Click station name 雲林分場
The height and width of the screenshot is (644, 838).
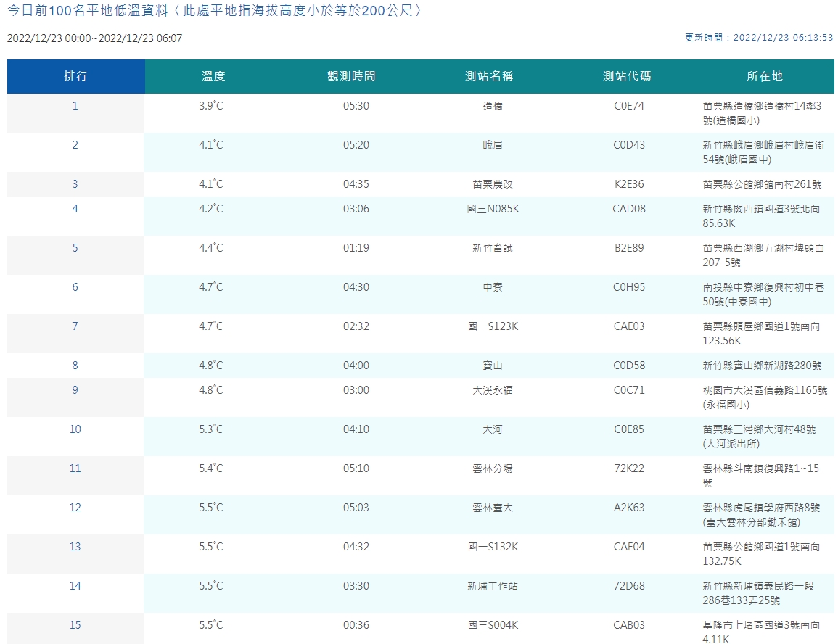click(x=492, y=468)
